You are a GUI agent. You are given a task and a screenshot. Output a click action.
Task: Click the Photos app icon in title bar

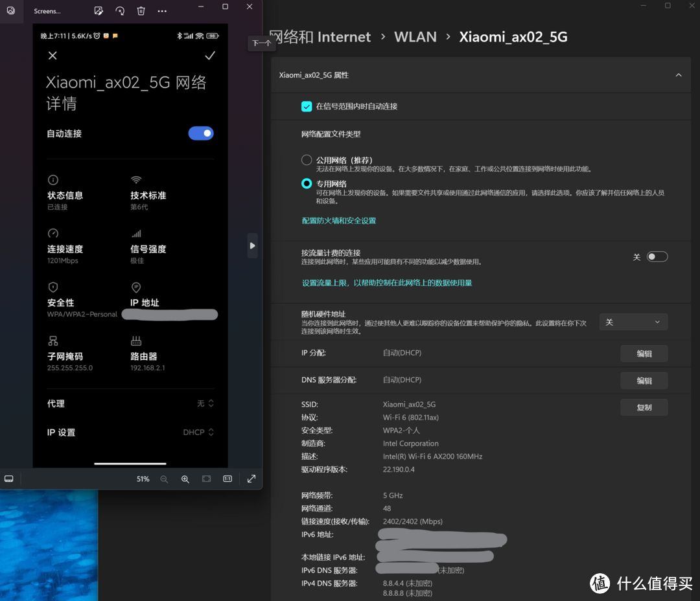[x=11, y=11]
